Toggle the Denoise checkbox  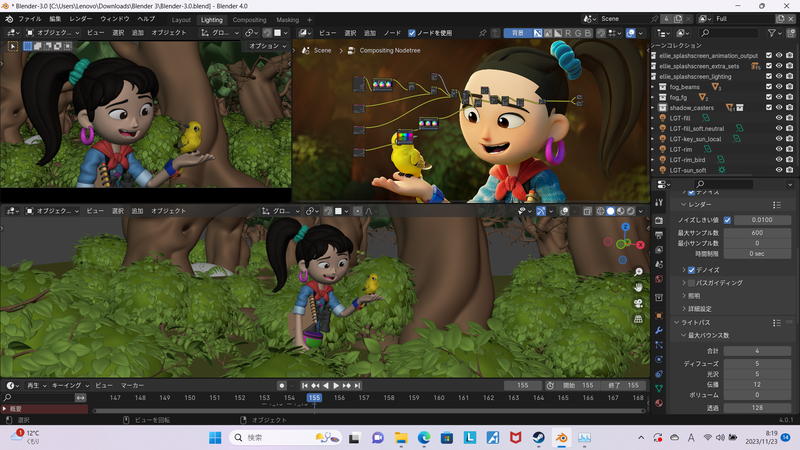click(x=691, y=270)
